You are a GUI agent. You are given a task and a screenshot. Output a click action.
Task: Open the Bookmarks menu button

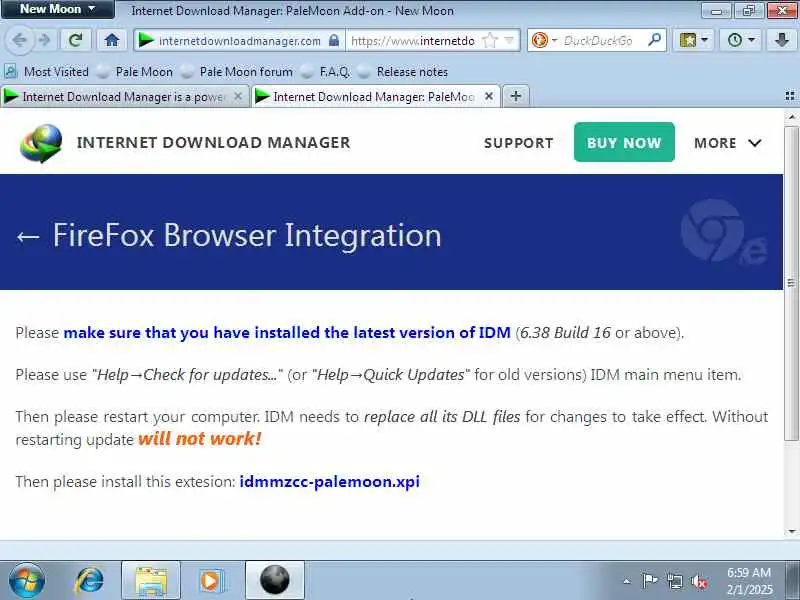(x=693, y=40)
